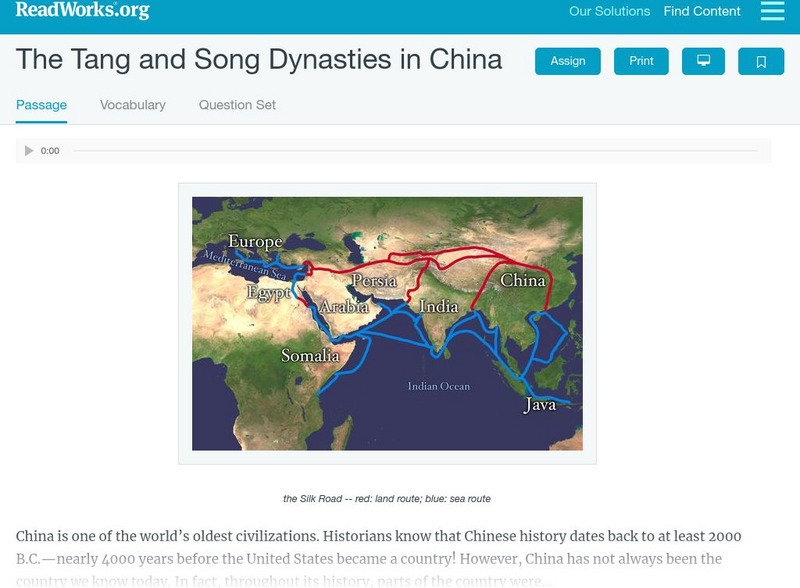The width and height of the screenshot is (800, 588).
Task: Click the 0:00 timestamp display
Action: tap(48, 151)
